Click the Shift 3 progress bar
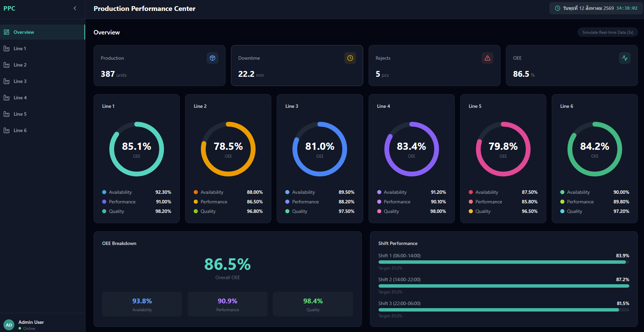 coord(504,310)
